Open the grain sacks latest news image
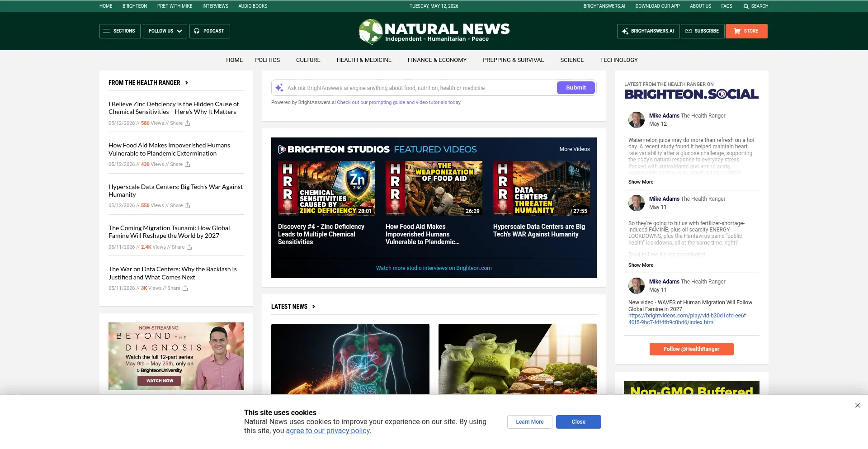The height and width of the screenshot is (449, 868). (x=518, y=359)
